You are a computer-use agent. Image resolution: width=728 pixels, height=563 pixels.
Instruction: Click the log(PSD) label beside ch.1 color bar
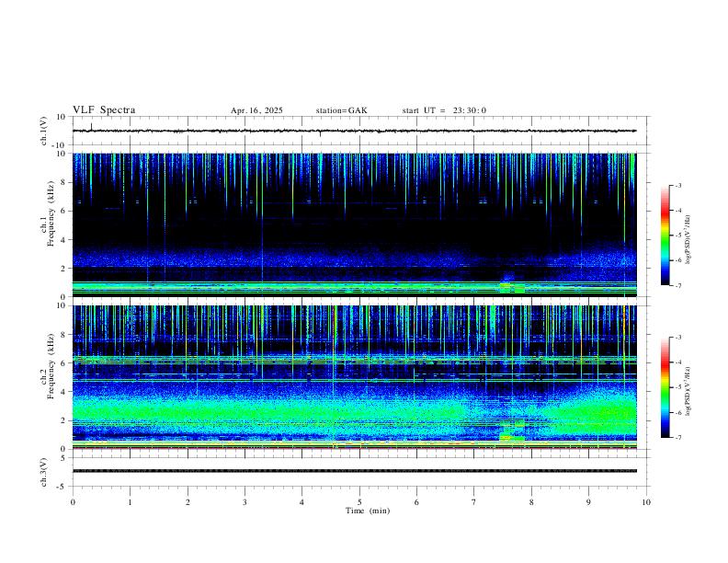(x=688, y=239)
